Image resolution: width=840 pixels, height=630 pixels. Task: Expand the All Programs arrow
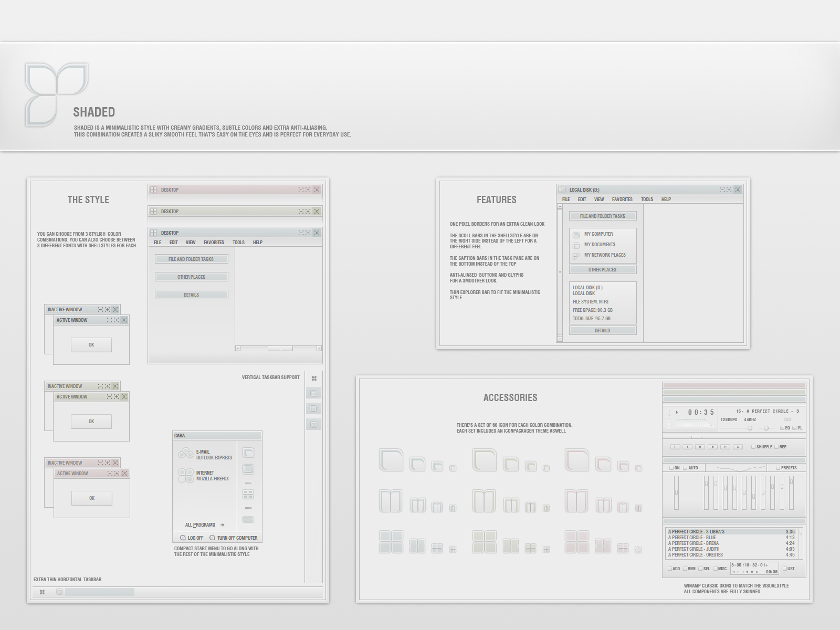click(222, 524)
